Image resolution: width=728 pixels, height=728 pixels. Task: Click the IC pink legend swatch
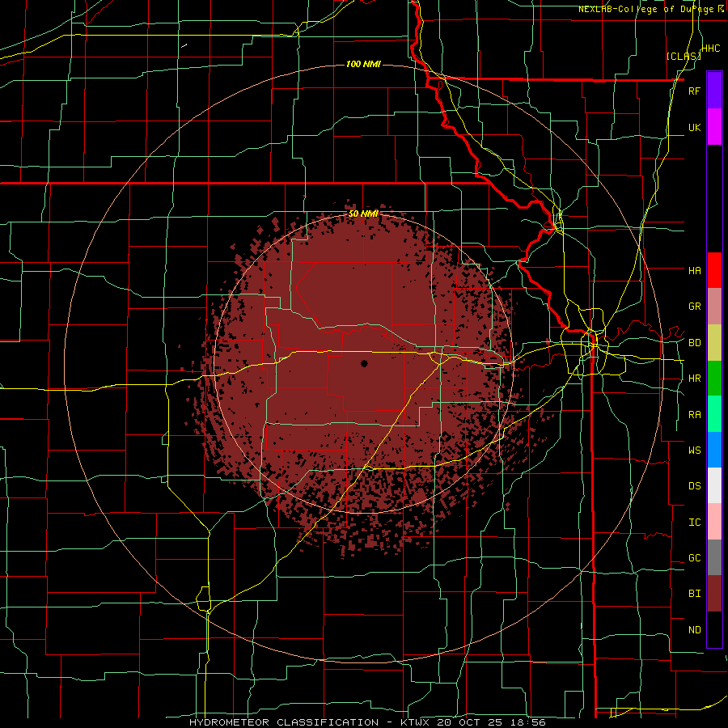click(714, 522)
